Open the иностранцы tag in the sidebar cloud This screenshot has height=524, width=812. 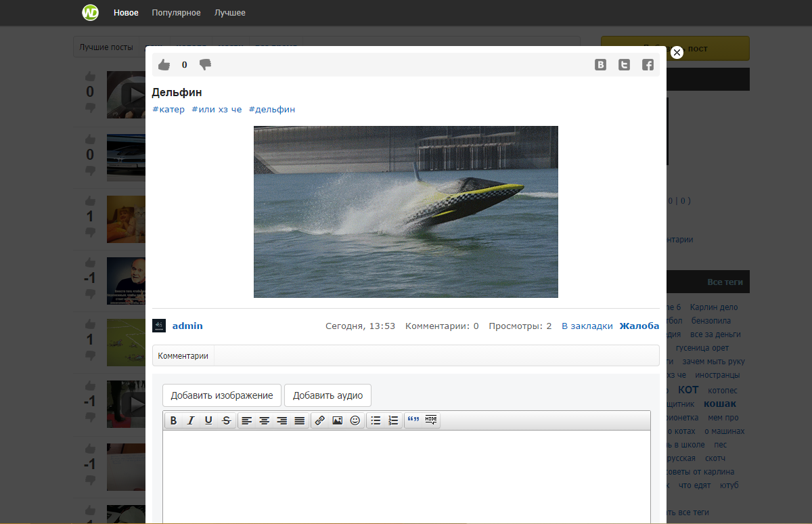(x=717, y=374)
